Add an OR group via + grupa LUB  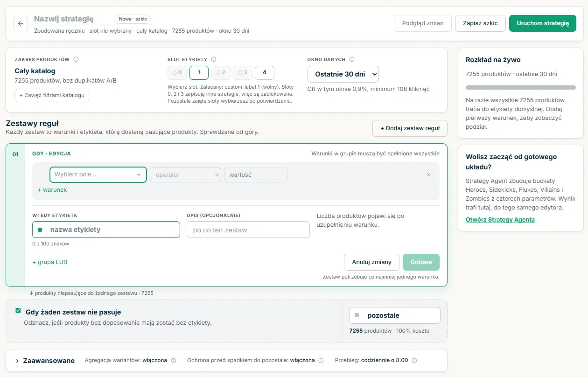point(50,262)
